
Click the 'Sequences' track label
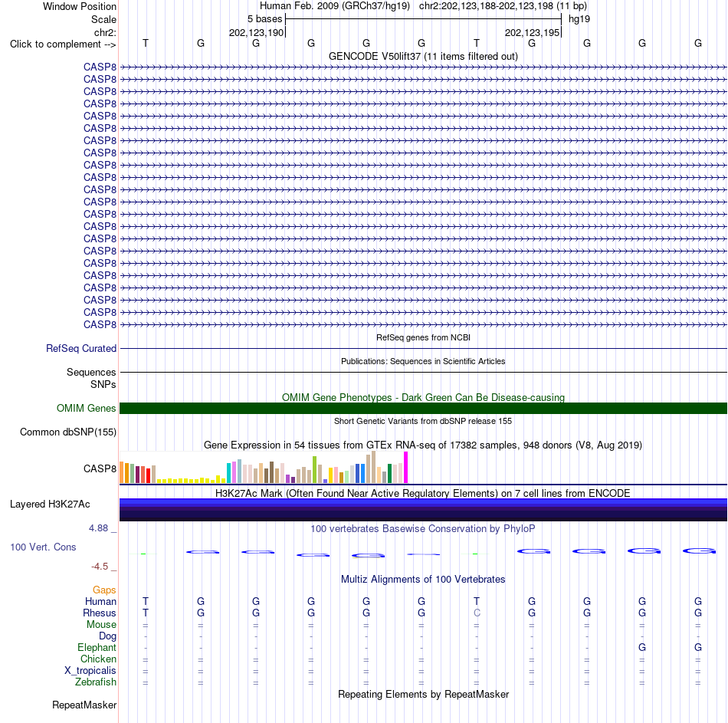tap(91, 372)
